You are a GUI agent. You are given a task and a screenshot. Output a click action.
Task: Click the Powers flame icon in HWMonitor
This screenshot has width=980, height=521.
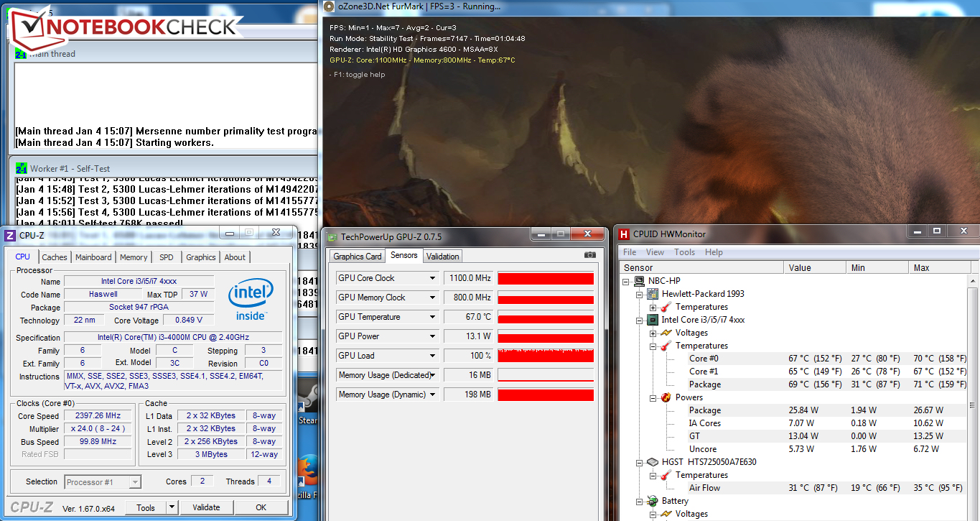click(x=666, y=397)
